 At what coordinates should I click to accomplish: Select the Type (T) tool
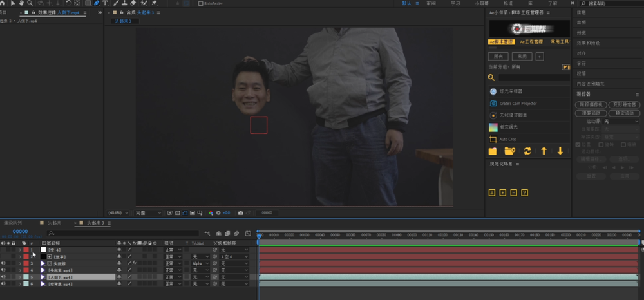[106, 3]
